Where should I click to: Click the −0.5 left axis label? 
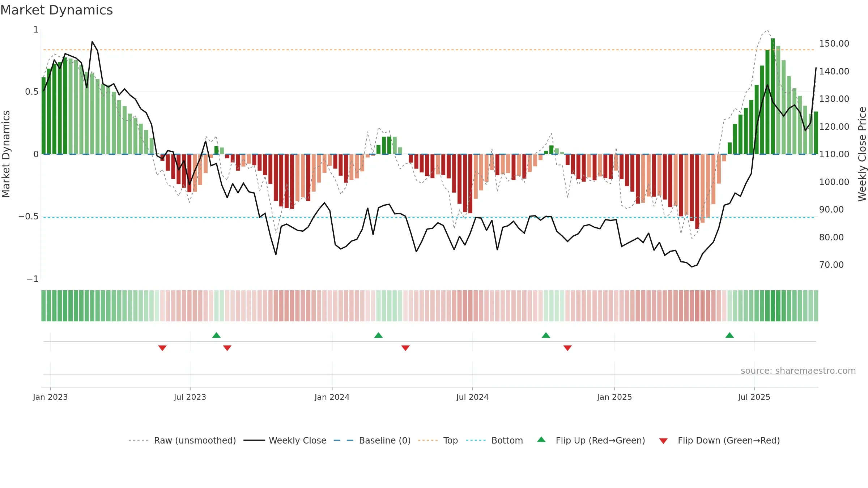(28, 217)
